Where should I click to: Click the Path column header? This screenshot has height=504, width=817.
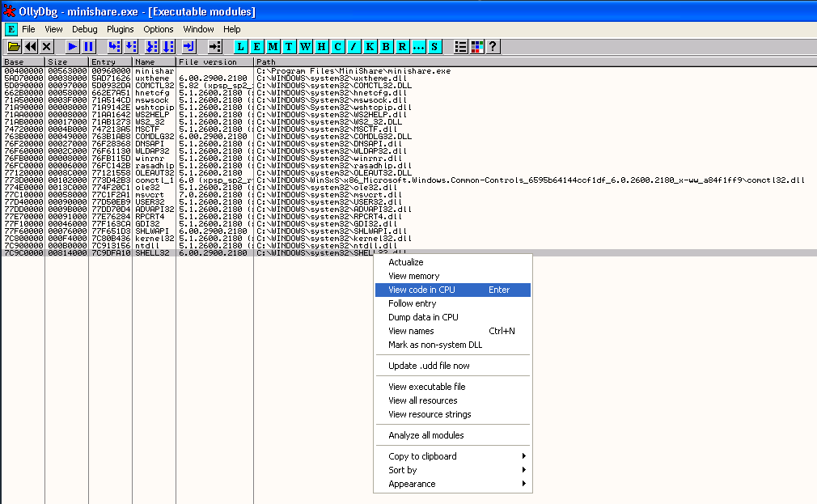(535, 62)
